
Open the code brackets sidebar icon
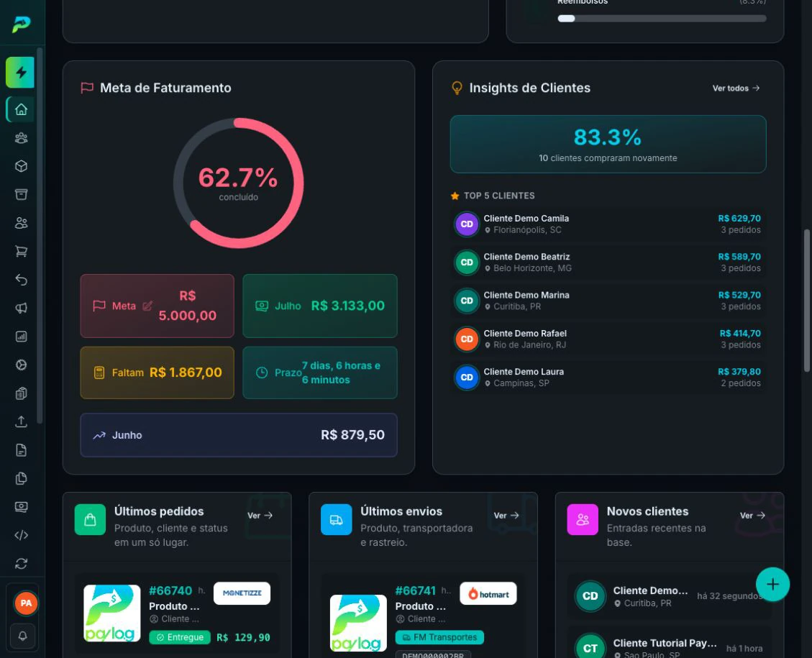(22, 535)
